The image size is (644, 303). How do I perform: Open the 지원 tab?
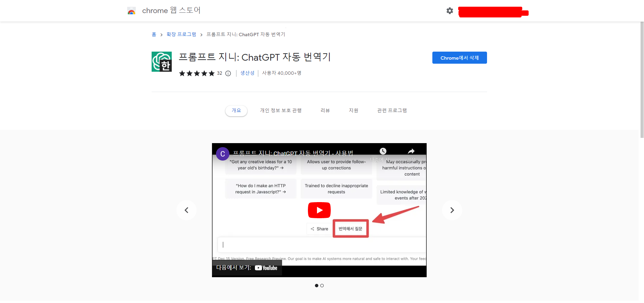354,111
